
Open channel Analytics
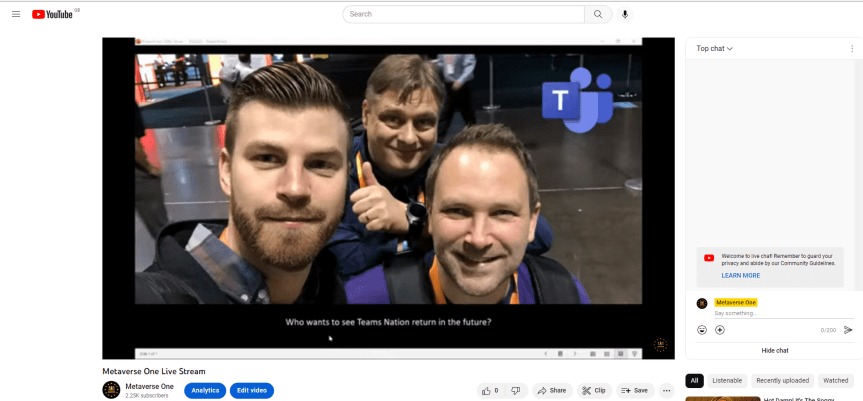pos(205,390)
